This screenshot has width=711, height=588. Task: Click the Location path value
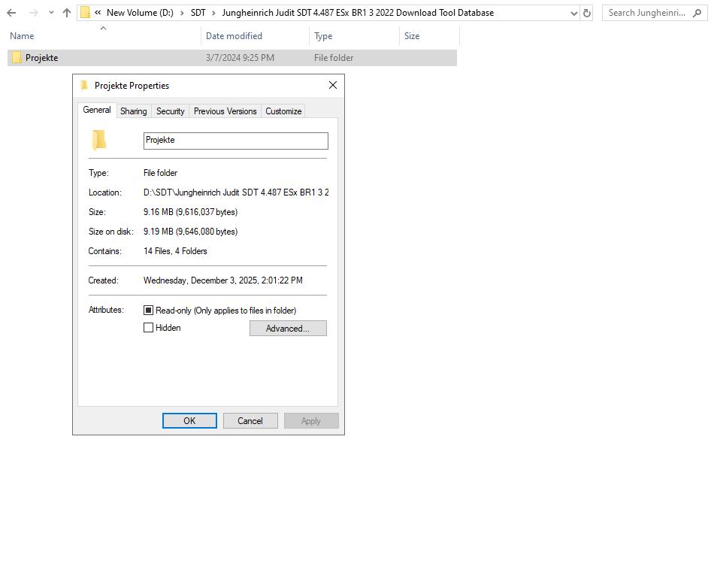pyautogui.click(x=236, y=192)
